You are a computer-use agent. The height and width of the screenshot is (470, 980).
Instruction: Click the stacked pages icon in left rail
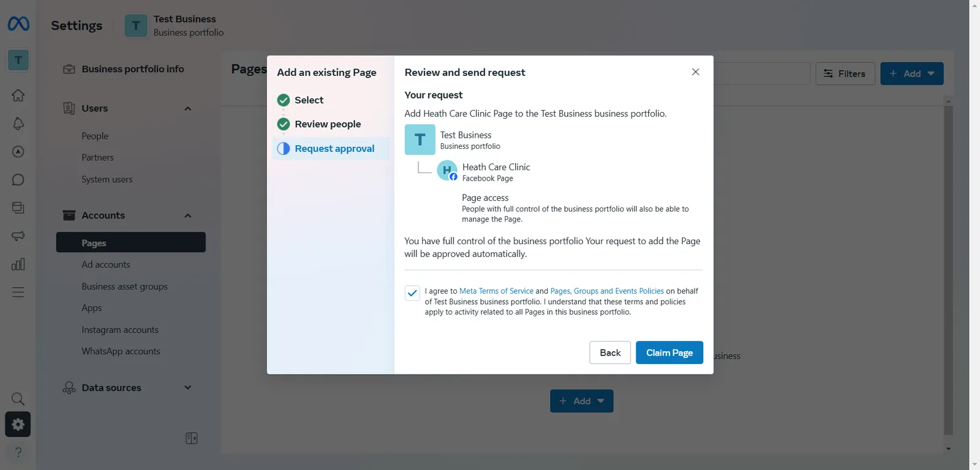pyautogui.click(x=18, y=208)
